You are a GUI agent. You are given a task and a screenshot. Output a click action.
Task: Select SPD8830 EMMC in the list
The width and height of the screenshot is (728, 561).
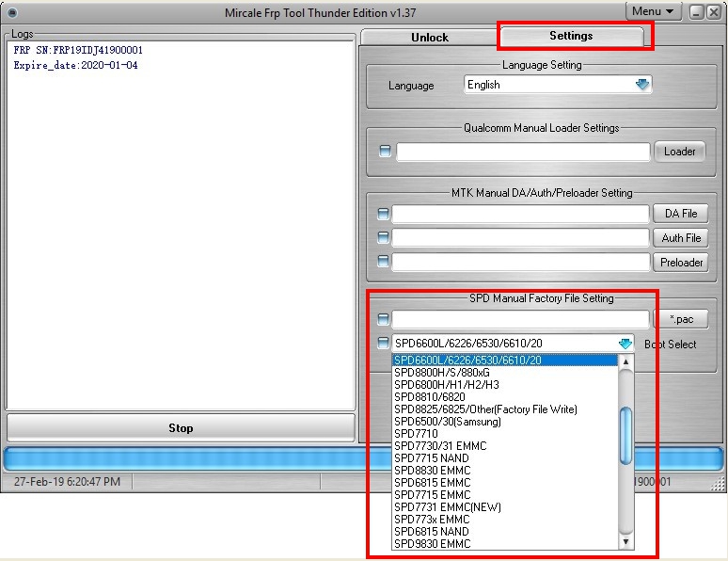click(x=505, y=471)
